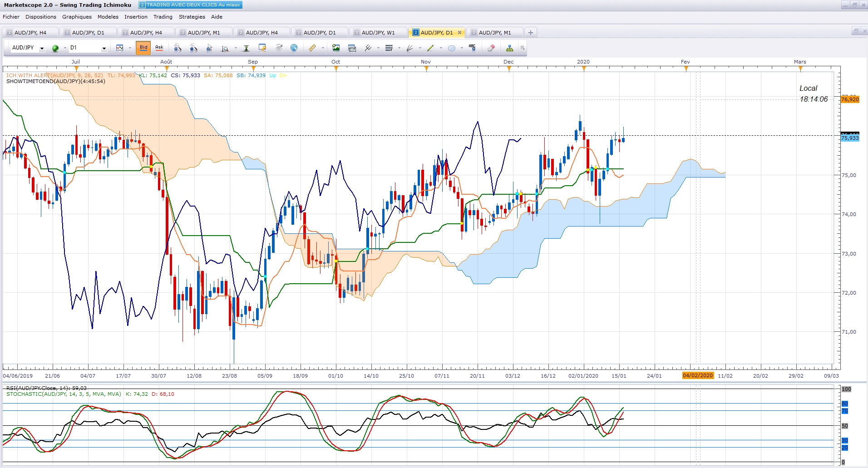Toggle the Bid price display
This screenshot has height=468, width=868.
click(143, 48)
